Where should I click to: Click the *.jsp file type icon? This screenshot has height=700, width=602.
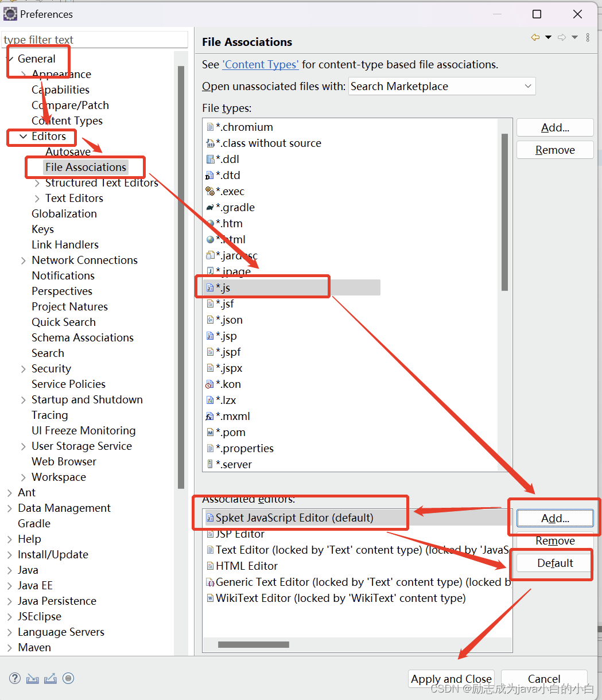click(210, 336)
